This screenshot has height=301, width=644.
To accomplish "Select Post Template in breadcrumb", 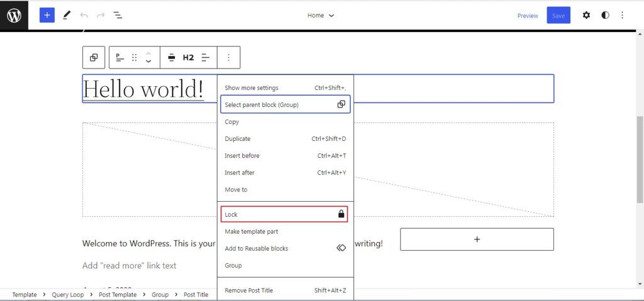I will tap(118, 295).
